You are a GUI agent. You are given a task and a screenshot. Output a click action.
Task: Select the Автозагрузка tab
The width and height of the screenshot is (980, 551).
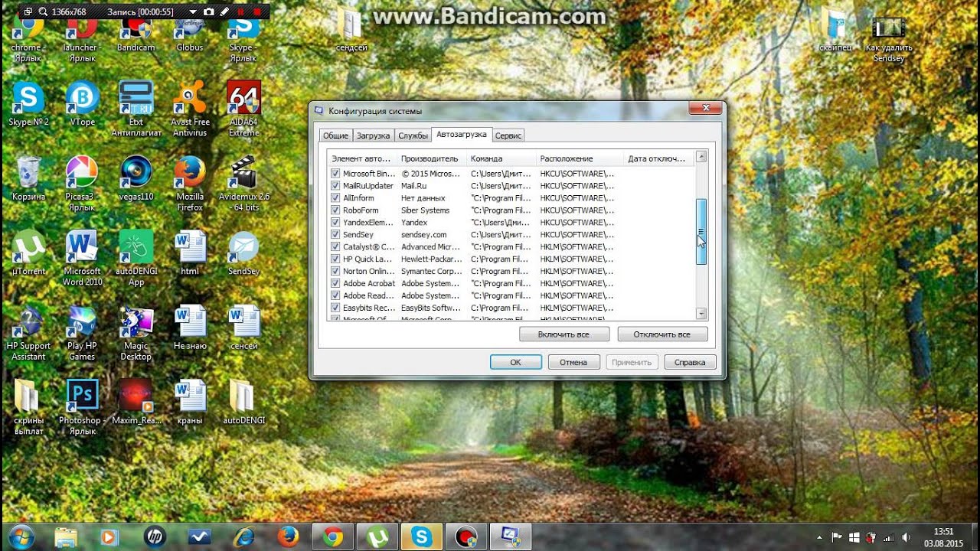coord(461,135)
